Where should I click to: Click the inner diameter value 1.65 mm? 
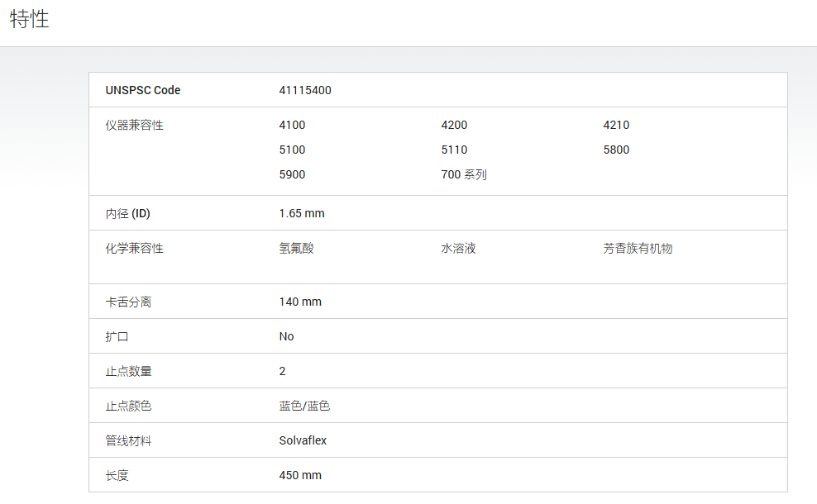point(302,213)
